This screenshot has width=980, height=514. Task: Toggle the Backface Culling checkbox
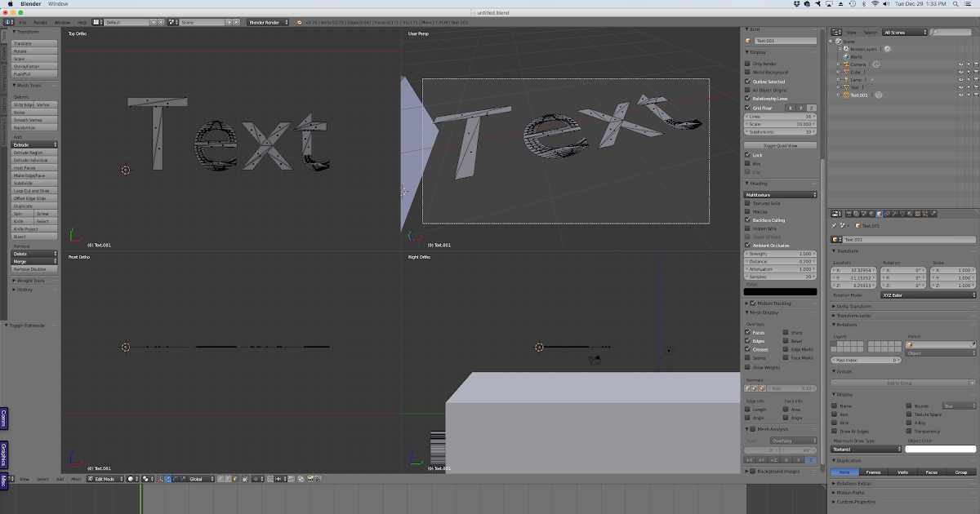(747, 220)
